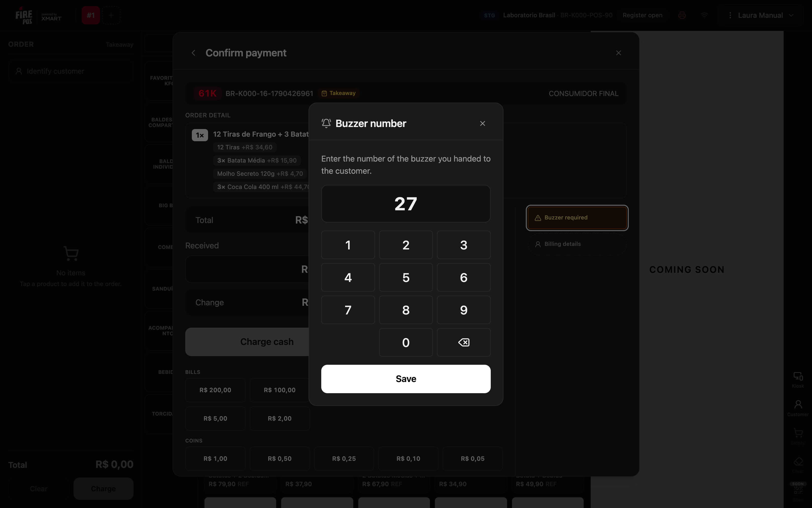
Task: Open the Customer sidebar icon
Action: (798, 408)
